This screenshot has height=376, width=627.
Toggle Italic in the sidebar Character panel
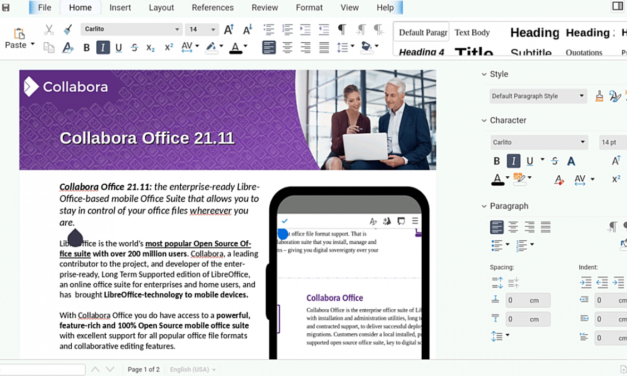[x=513, y=161]
